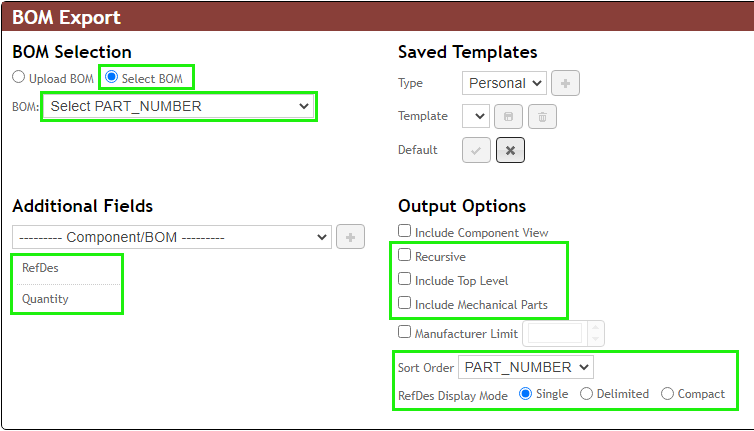
Task: Enable Include Top Level checkbox
Action: point(404,279)
